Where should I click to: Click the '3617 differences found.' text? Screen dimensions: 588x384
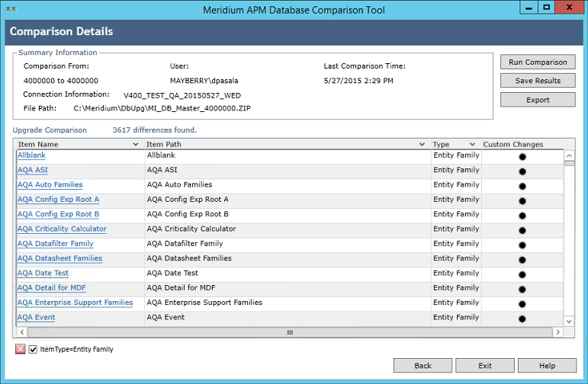point(155,130)
